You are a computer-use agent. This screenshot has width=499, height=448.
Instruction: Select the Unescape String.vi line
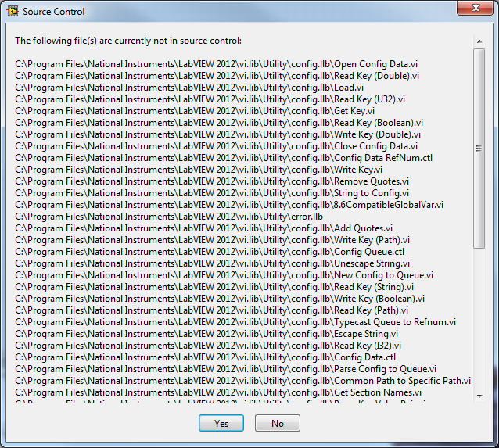point(212,263)
